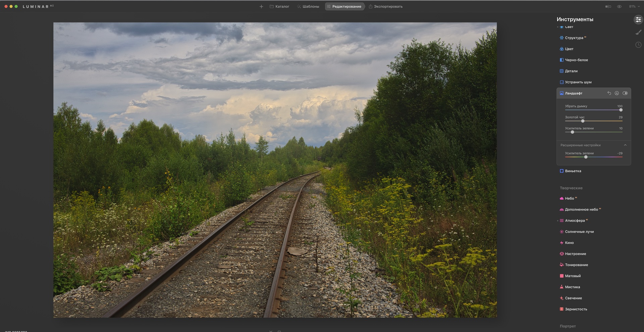644x332 pixels.
Task: Open the Солнечные лучи tool
Action: (x=579, y=232)
